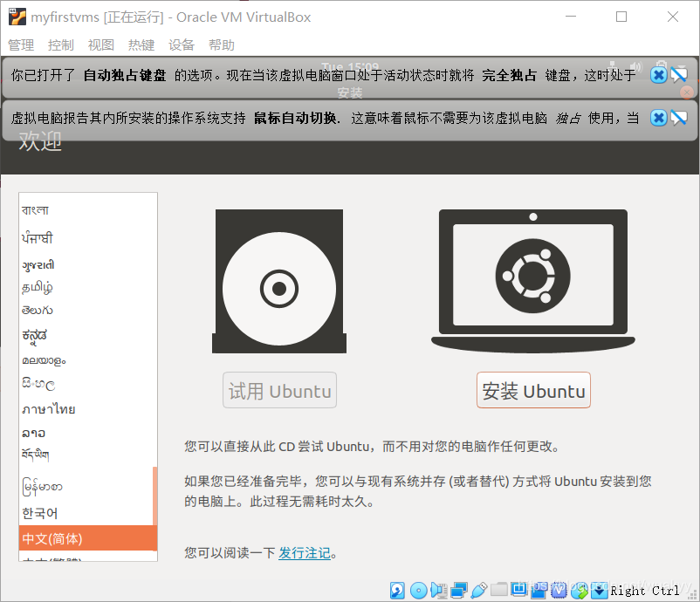
Task: Dismiss the 自动独占键盘 notification
Action: (658, 75)
